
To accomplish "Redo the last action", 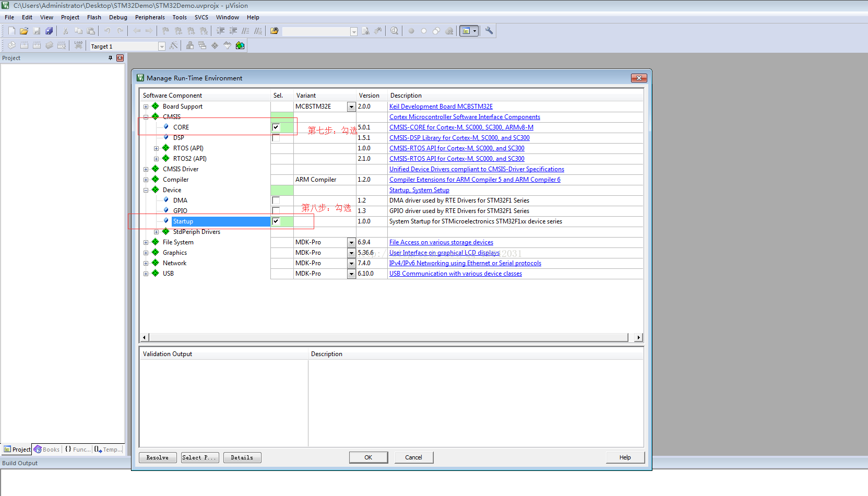I will [120, 31].
